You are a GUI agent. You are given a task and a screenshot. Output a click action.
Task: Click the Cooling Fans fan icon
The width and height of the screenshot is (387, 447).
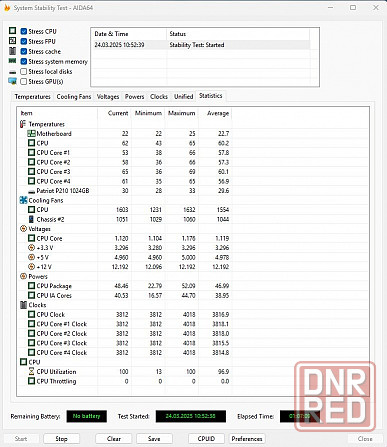tap(23, 200)
